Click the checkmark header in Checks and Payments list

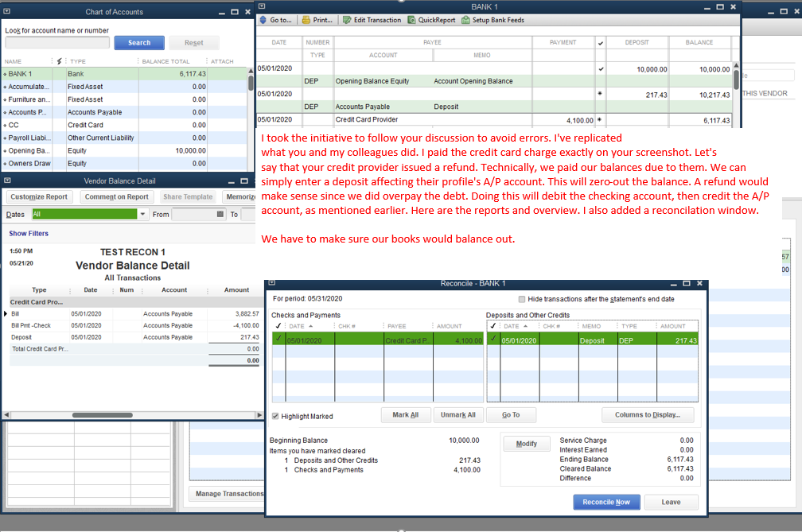tap(278, 326)
